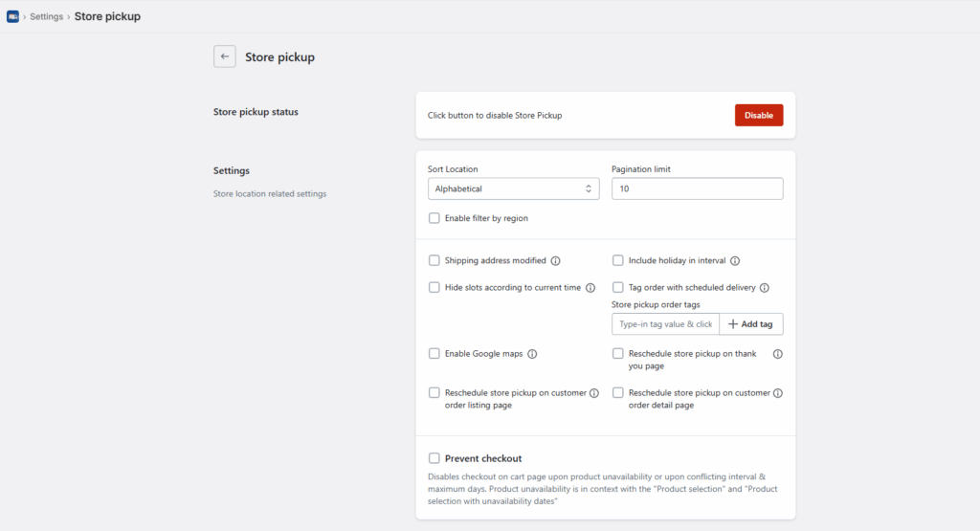Check Reschedule on customer order detail page
Image resolution: width=980 pixels, height=531 pixels.
[x=617, y=393]
